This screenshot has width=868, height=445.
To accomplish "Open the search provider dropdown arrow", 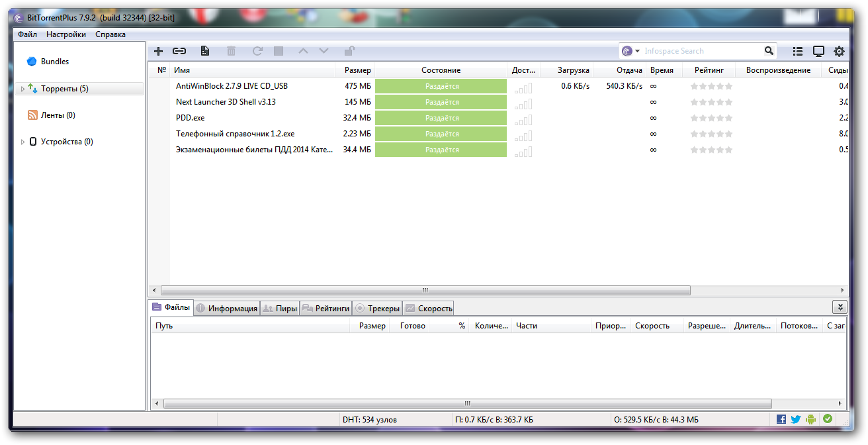I will (638, 51).
